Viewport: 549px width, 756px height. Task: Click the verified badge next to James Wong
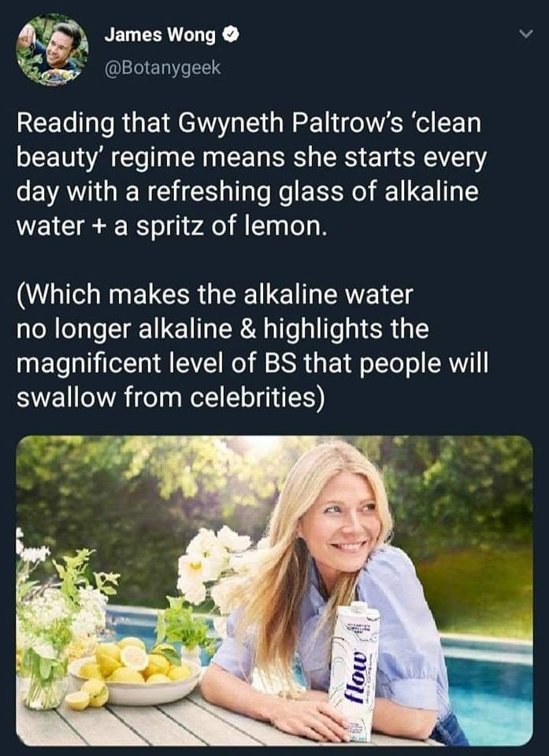(x=232, y=35)
